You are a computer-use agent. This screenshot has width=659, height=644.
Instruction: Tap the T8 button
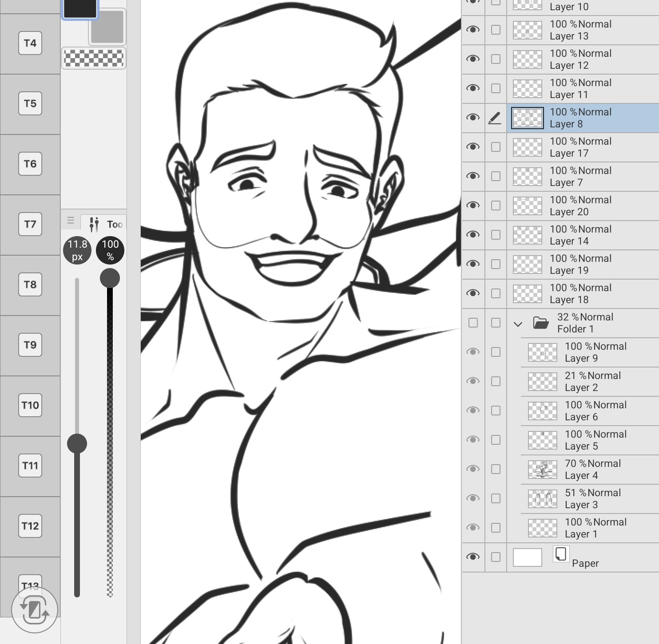pyautogui.click(x=30, y=284)
